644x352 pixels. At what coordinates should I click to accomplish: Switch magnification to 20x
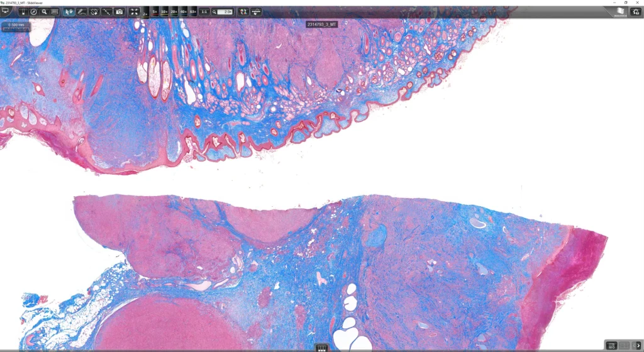174,12
